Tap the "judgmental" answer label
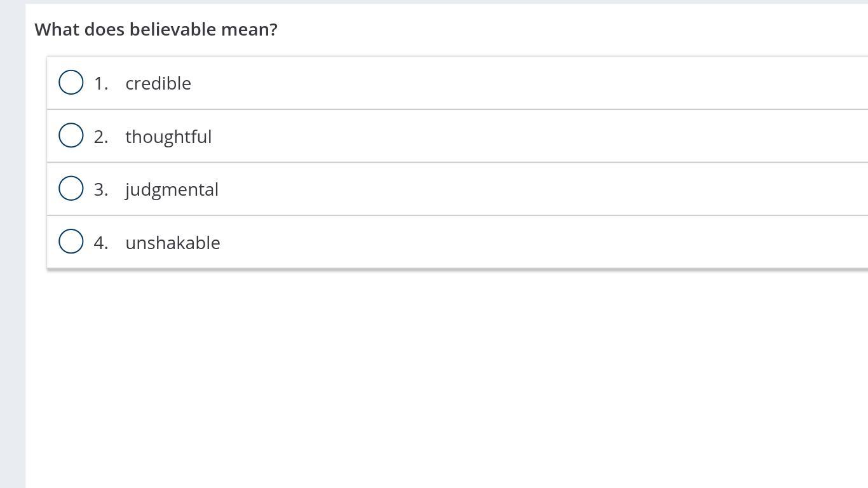 (x=172, y=189)
